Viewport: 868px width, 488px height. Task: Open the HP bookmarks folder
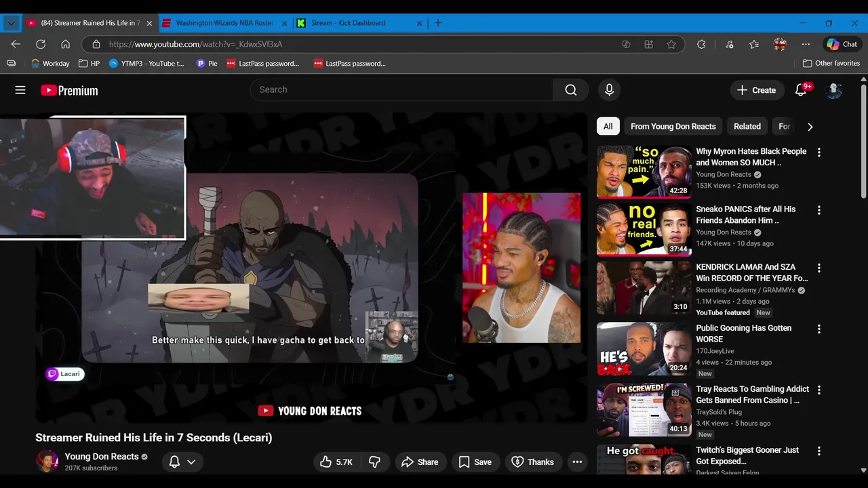(x=89, y=63)
